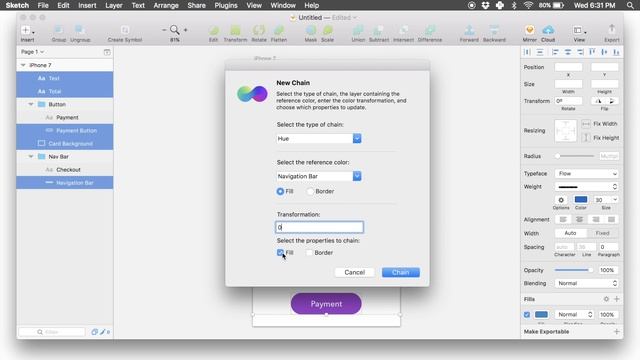Open text Options gear icon
Viewport: 640px width, 360px height.
point(561,200)
